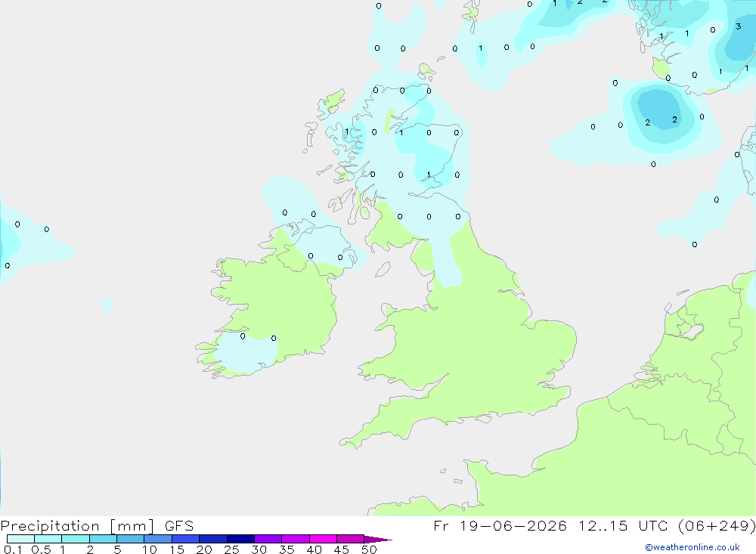Screen dimensions: 756x554
Task: Click the legend label '40'
Action: pos(314,549)
